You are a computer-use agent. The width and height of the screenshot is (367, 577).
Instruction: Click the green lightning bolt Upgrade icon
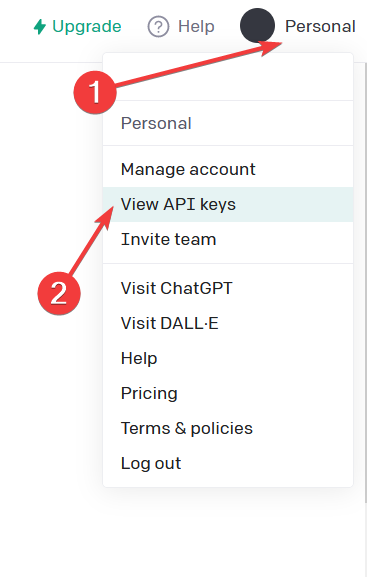click(39, 26)
